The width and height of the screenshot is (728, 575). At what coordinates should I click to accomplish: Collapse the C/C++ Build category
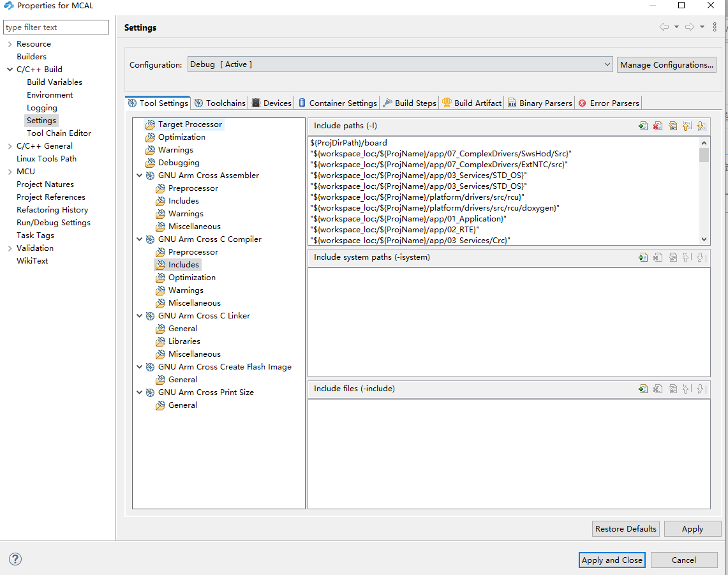(x=10, y=70)
